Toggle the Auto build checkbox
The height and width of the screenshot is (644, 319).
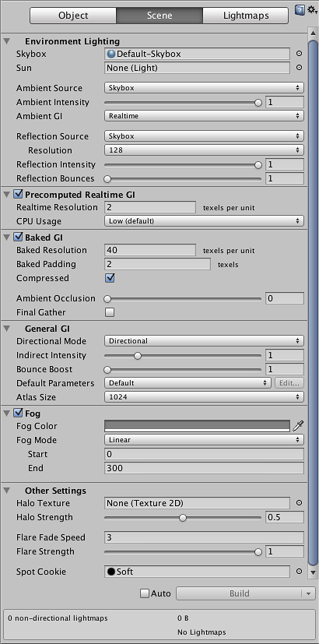click(145, 593)
